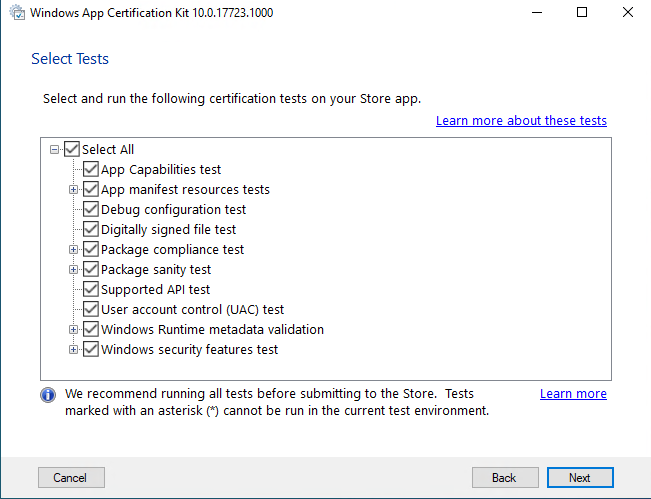The image size is (651, 499).
Task: Go Back to the previous step
Action: [x=505, y=477]
